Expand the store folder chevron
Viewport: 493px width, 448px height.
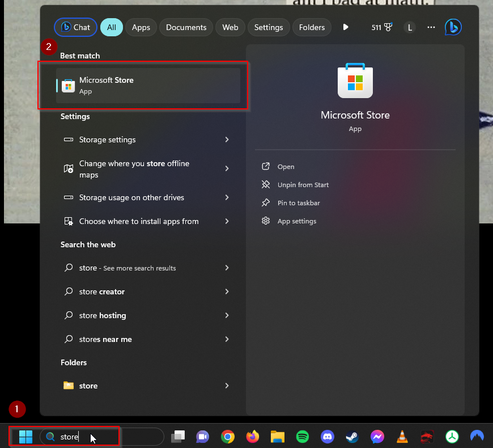point(227,386)
